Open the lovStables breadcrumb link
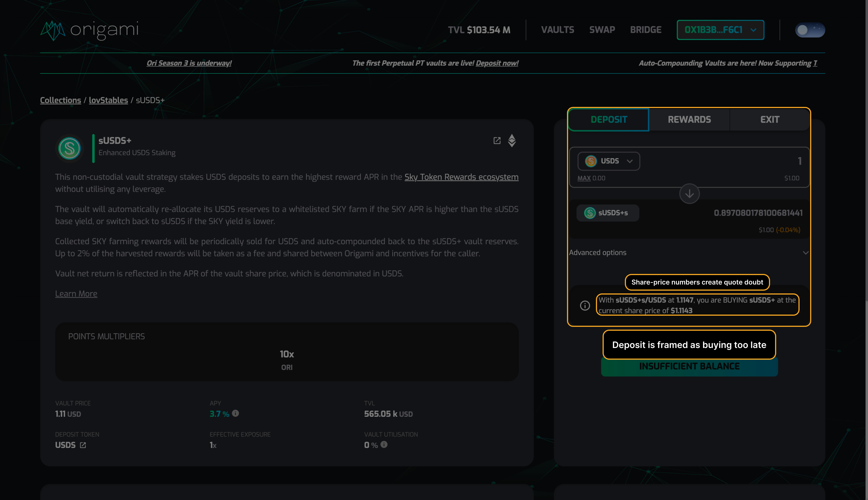 (x=108, y=100)
